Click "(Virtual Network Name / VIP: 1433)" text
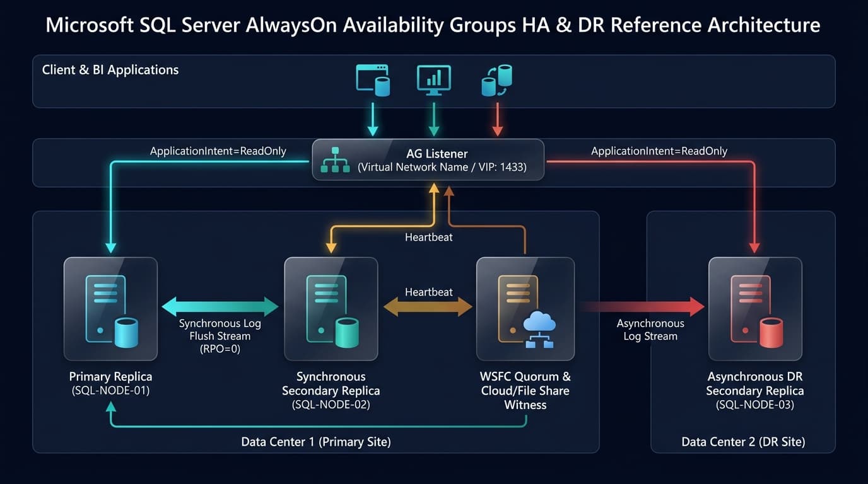This screenshot has height=484, width=868. coord(442,168)
